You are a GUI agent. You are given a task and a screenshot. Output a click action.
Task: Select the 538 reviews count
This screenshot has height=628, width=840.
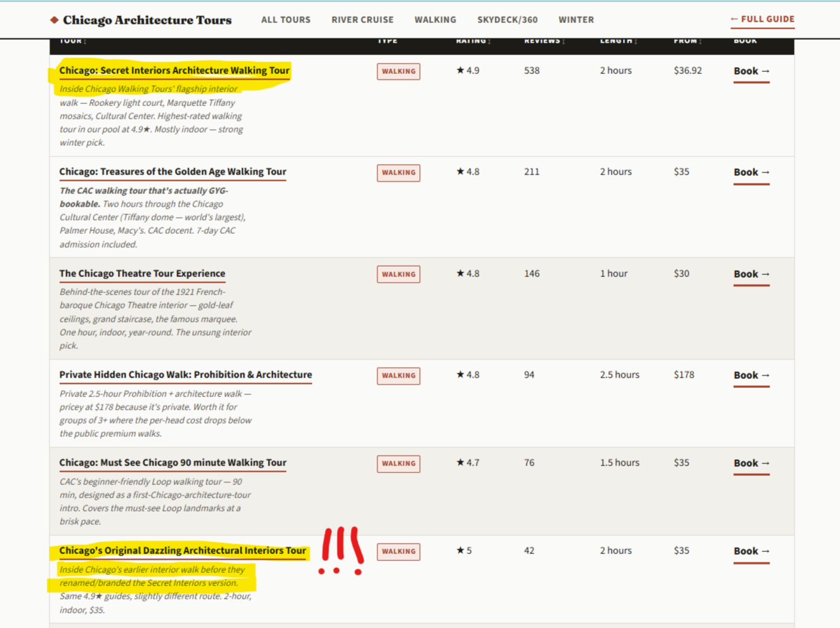click(x=532, y=70)
